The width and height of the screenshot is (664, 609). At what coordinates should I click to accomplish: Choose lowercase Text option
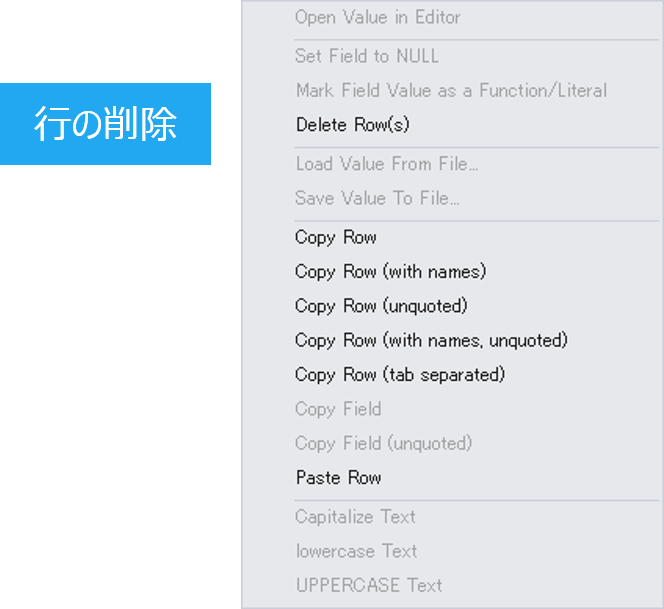451,551
